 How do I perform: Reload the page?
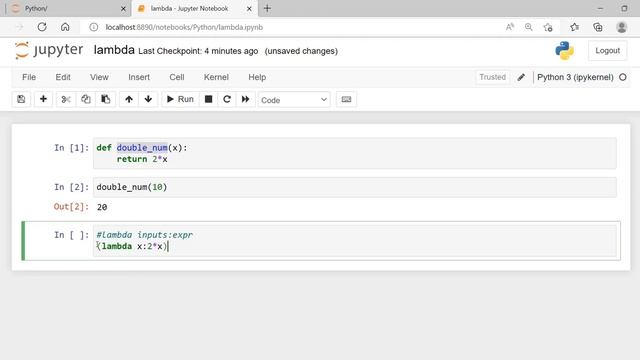[x=42, y=27]
